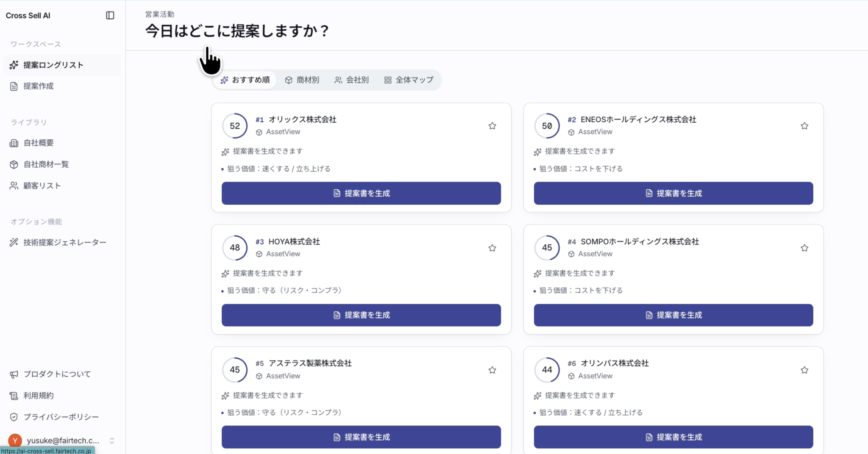Click the Y user avatar
The image size is (868, 454).
click(x=15, y=440)
